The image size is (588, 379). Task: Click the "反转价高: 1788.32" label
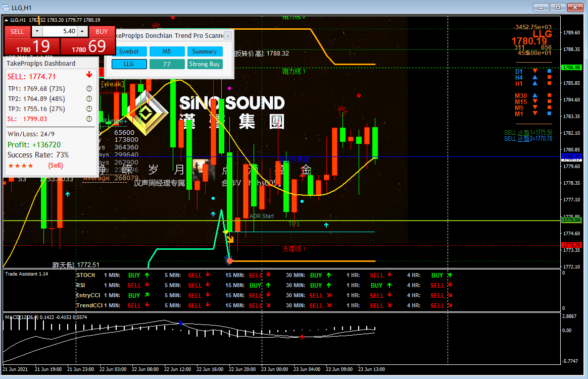pos(262,53)
